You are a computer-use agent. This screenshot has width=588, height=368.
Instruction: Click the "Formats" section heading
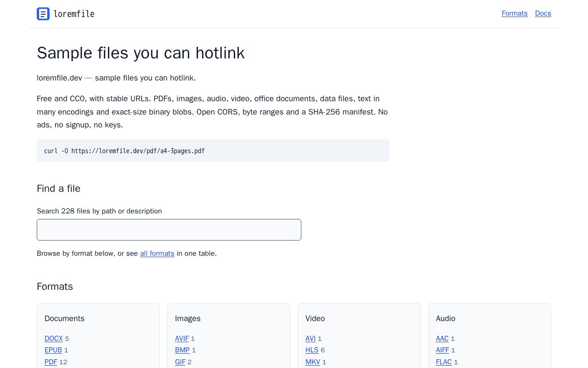55,287
